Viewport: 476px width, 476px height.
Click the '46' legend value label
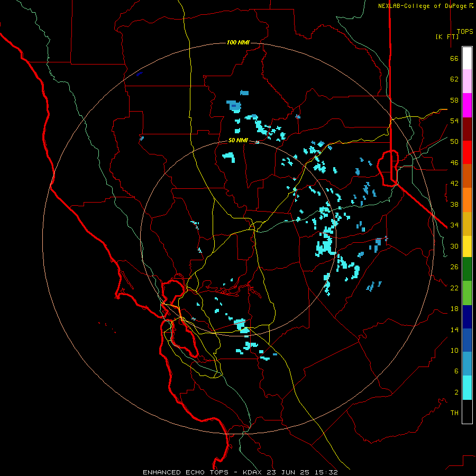454,163
